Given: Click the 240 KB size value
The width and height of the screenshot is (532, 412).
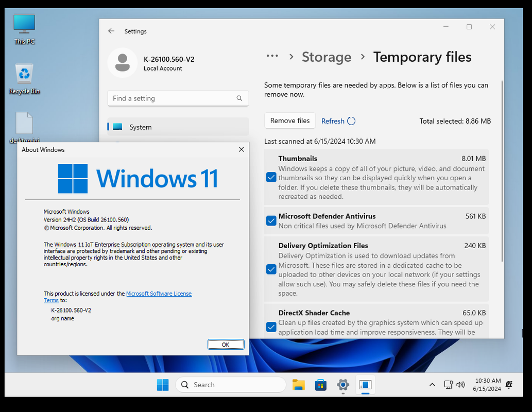Looking at the screenshot, I should tap(475, 245).
